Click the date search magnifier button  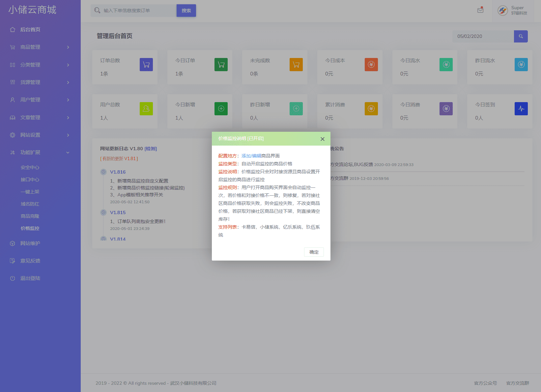point(521,36)
